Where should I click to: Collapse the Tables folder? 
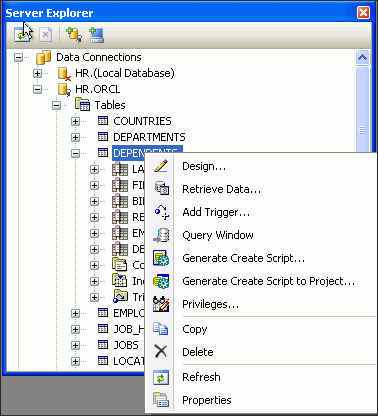56,105
